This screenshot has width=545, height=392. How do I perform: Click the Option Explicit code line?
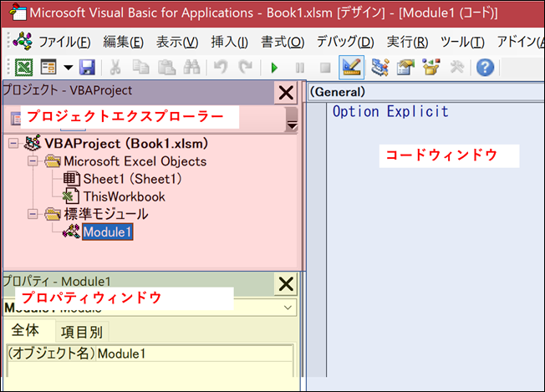click(x=390, y=111)
